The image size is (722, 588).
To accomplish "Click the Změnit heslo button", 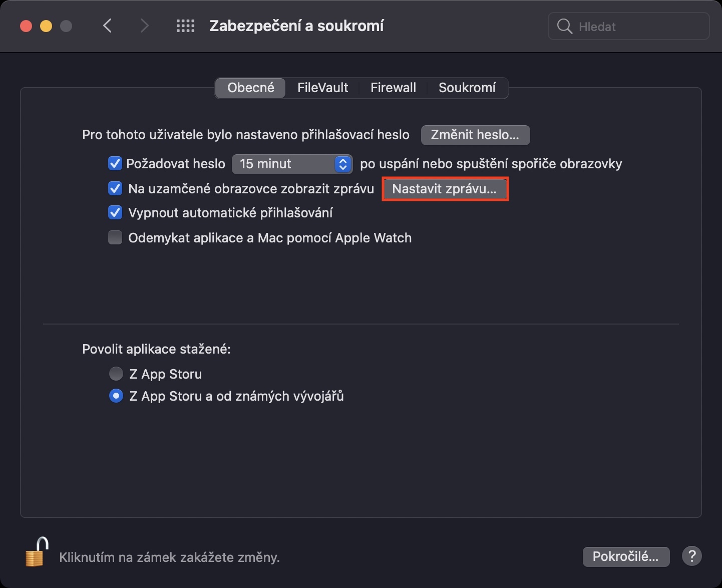I will coord(475,135).
